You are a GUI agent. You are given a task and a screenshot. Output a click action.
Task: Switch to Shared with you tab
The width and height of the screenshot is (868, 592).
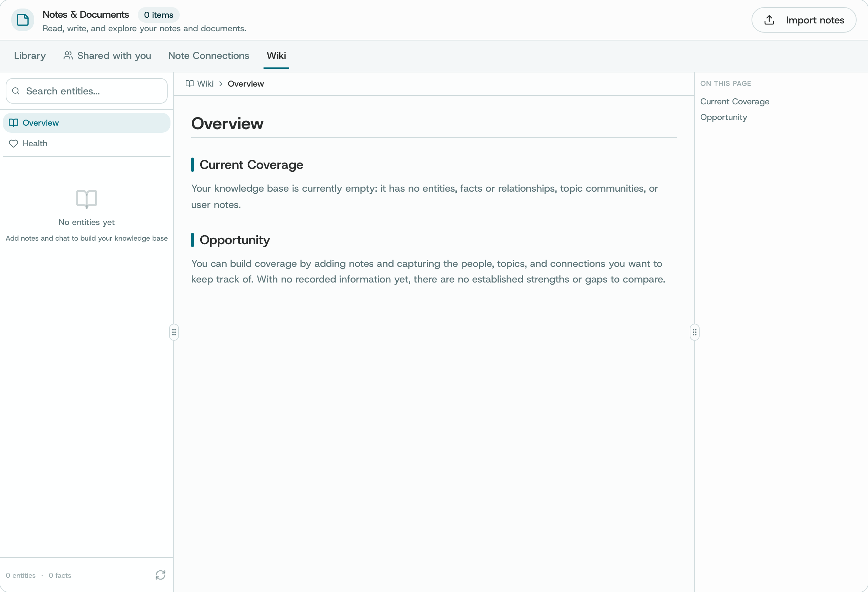point(107,56)
